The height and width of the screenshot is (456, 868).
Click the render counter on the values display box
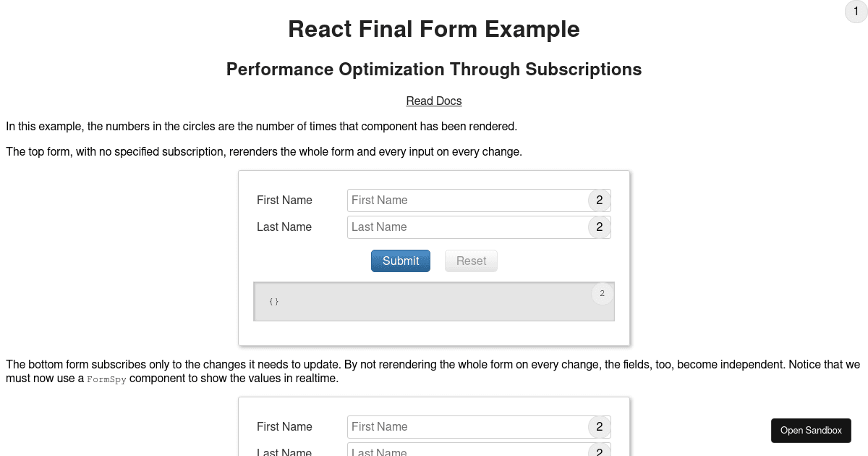click(x=602, y=293)
